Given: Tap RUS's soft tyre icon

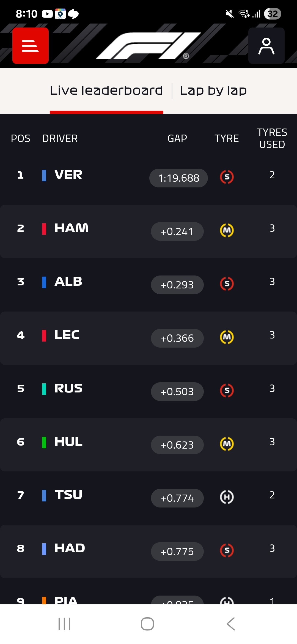Looking at the screenshot, I should pos(227,391).
